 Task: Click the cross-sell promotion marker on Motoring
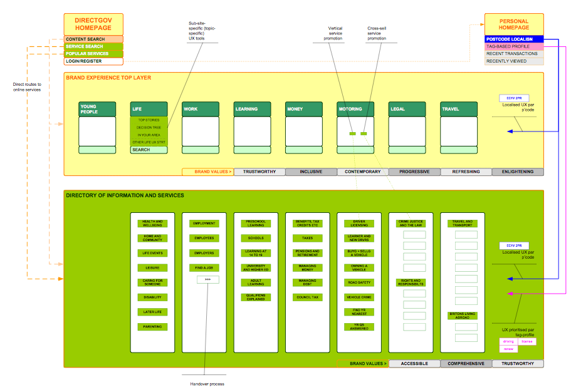[x=363, y=133]
